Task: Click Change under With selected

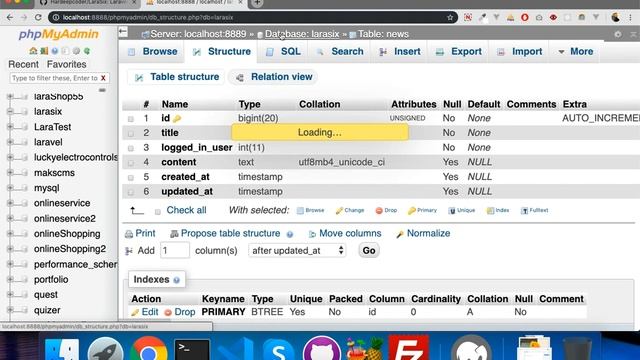Action: (350, 210)
